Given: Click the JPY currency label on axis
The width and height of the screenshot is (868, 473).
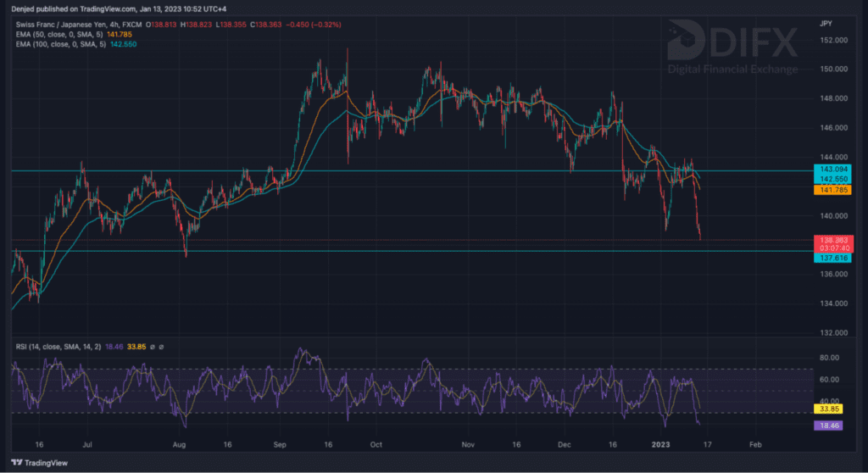Looking at the screenshot, I should pos(823,25).
